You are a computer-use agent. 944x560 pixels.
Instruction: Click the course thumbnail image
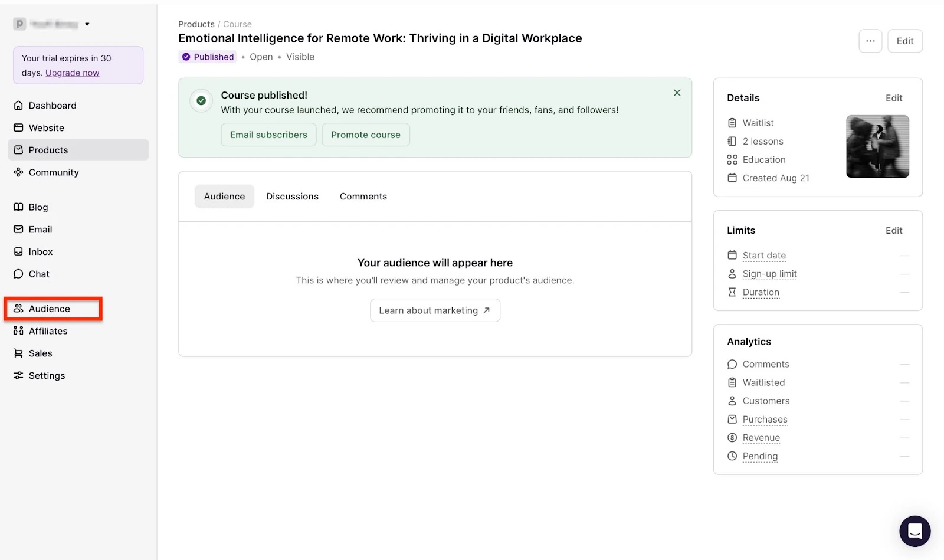[877, 146]
